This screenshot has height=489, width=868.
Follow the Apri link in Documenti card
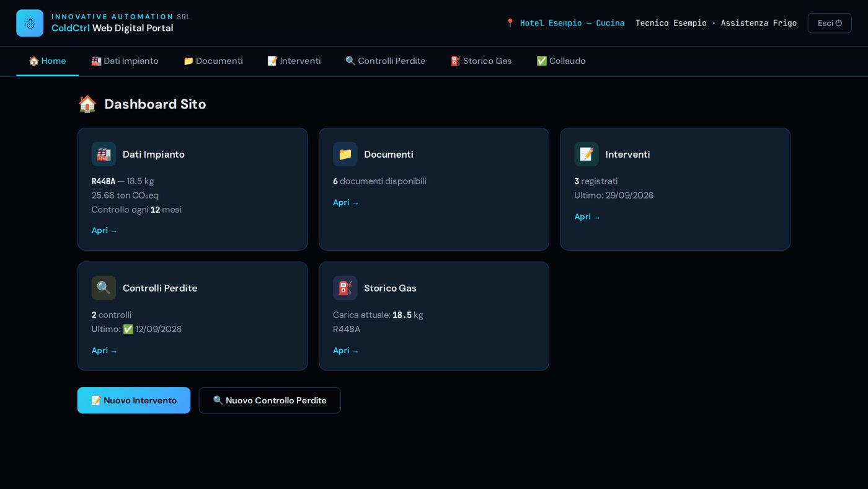pyautogui.click(x=346, y=202)
